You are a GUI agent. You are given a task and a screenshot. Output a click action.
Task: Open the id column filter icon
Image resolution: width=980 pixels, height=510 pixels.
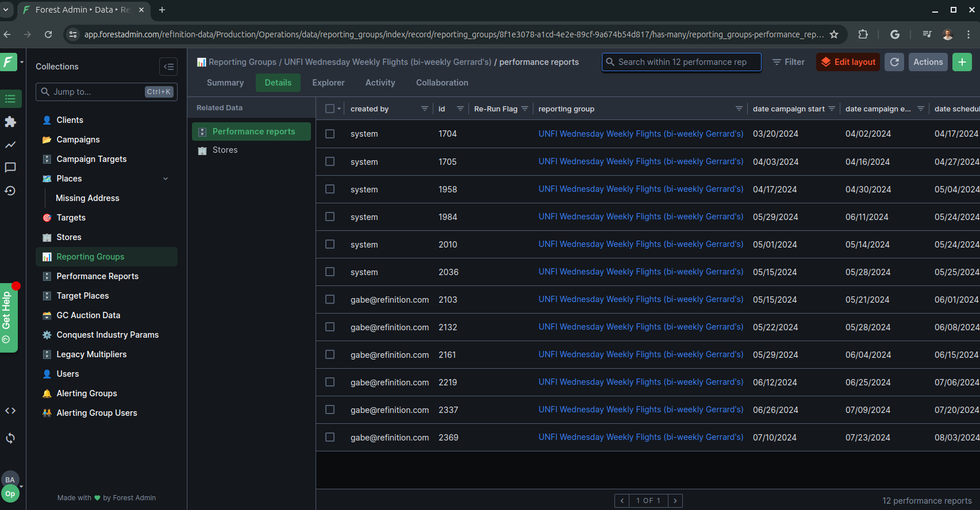460,109
